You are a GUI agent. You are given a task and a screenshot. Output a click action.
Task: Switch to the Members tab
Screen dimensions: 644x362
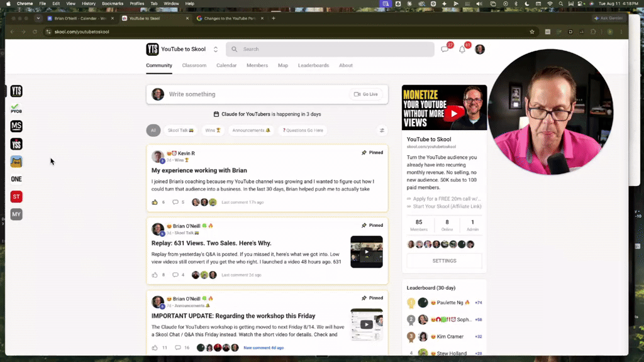click(257, 65)
